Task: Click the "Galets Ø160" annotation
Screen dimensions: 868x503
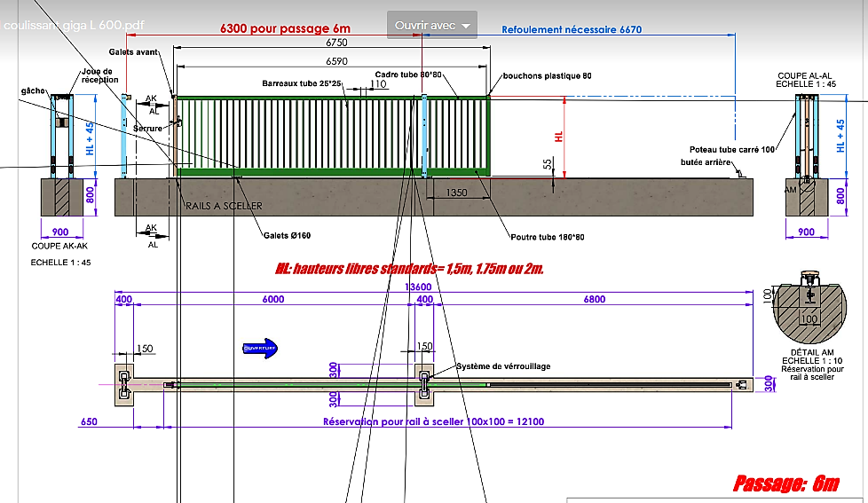Action: coord(287,236)
